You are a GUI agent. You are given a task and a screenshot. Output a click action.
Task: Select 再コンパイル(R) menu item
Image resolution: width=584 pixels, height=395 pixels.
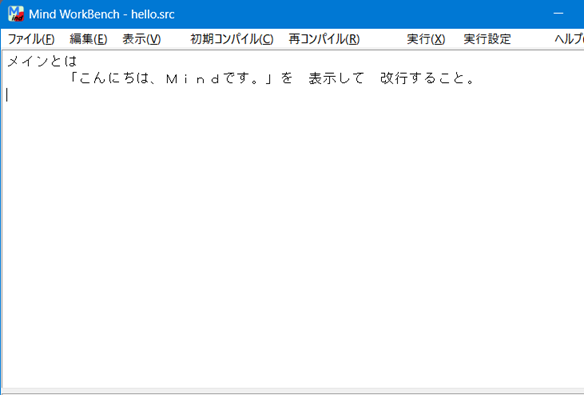[324, 39]
